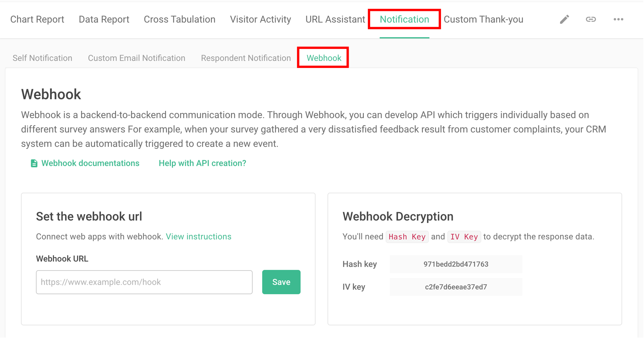Copy the IV key value c2fe7d6eeae37ed7
This screenshot has width=644, height=338.
coord(456,287)
